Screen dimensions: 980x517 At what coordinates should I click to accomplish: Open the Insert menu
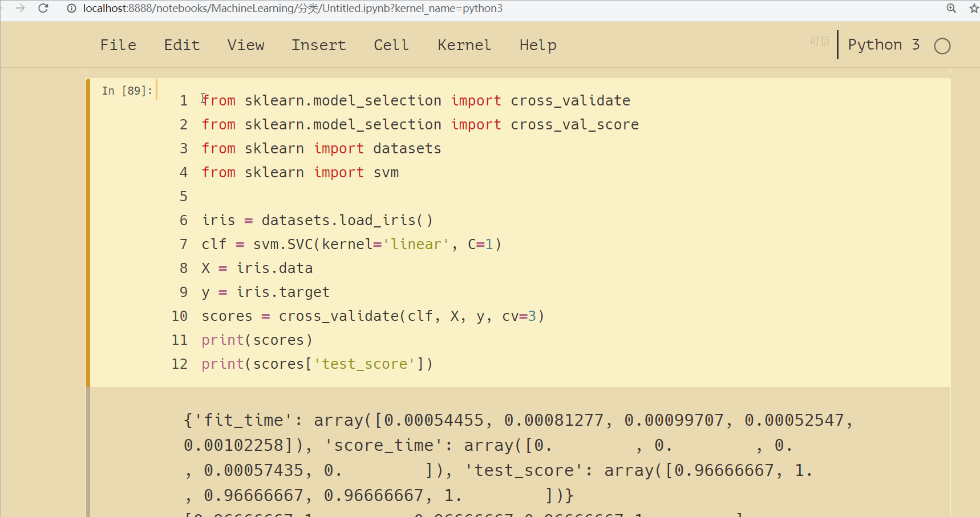319,44
